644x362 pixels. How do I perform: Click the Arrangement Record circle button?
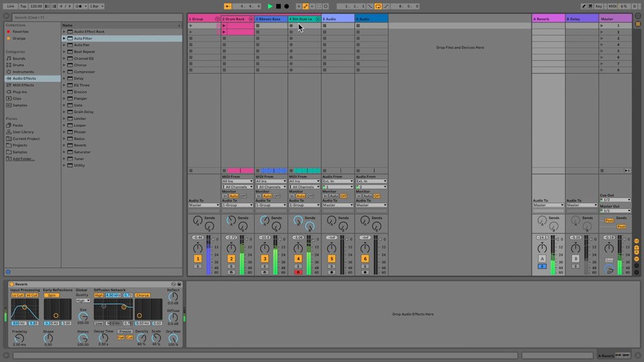286,6
